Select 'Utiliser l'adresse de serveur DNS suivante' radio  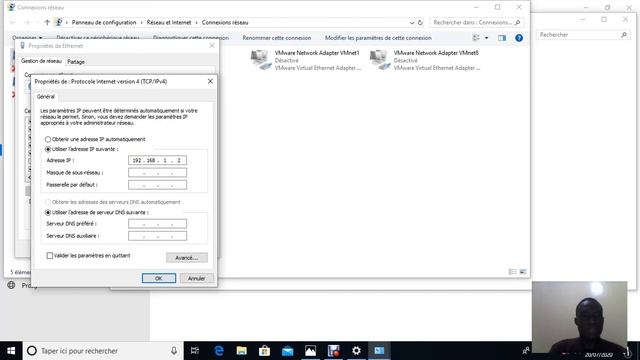(48, 212)
